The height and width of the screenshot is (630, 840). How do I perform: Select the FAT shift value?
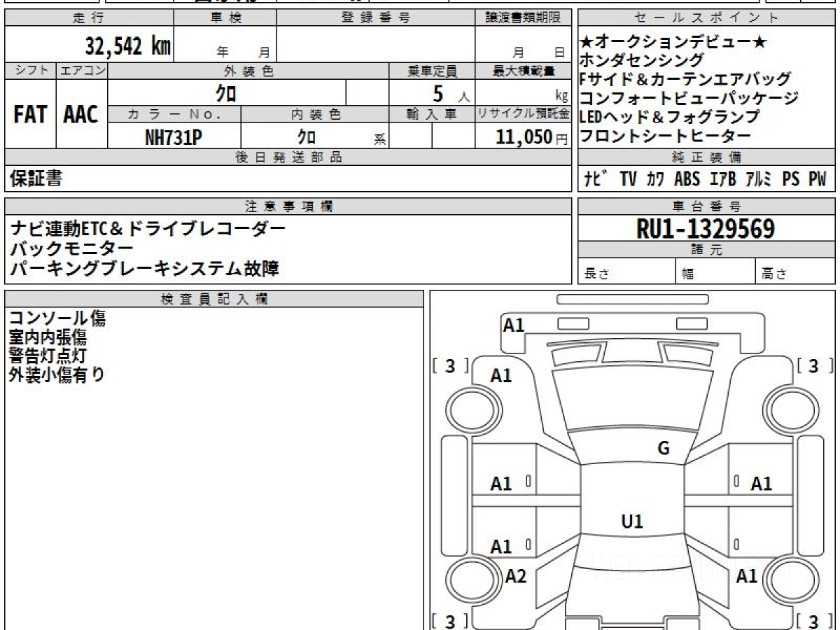coord(29,115)
